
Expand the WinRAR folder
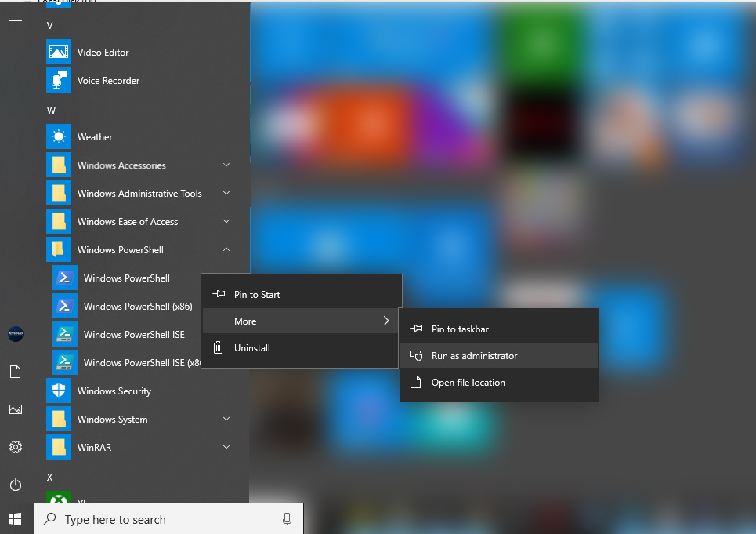226,447
